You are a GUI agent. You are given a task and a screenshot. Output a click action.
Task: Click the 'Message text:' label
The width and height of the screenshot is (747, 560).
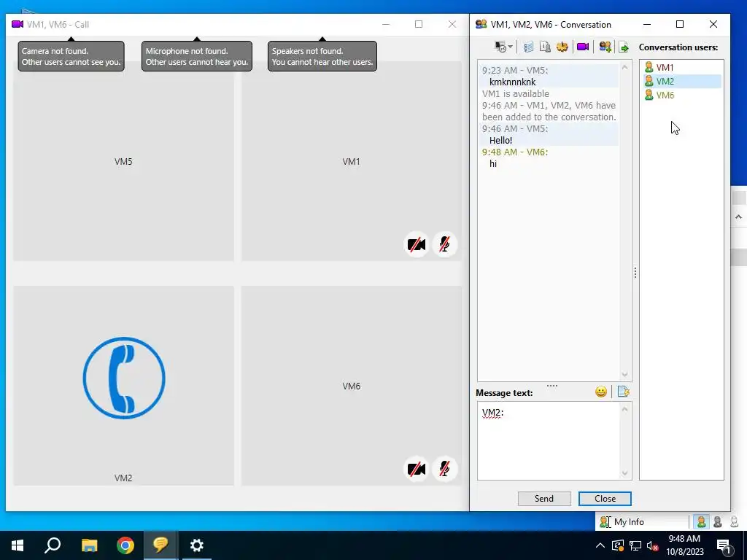pos(504,393)
